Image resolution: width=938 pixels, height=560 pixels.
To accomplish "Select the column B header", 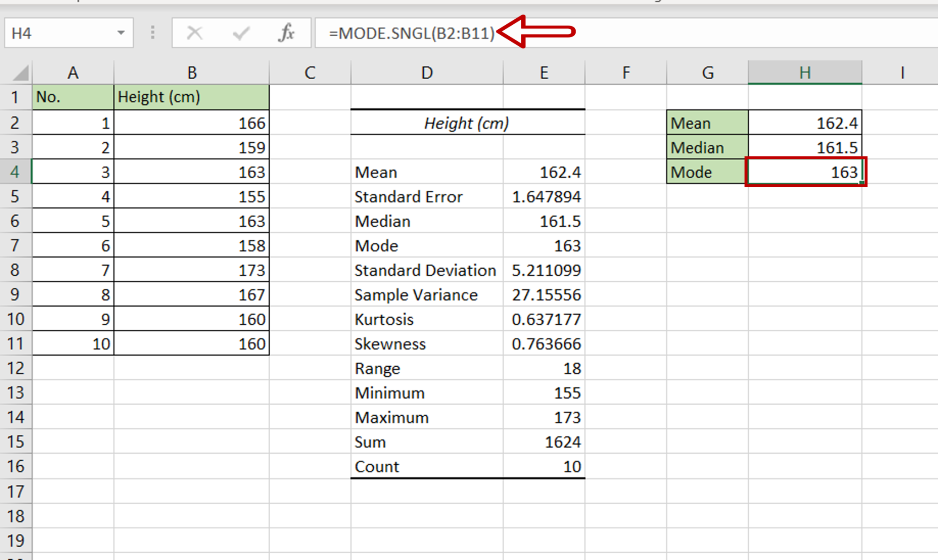I will (191, 72).
